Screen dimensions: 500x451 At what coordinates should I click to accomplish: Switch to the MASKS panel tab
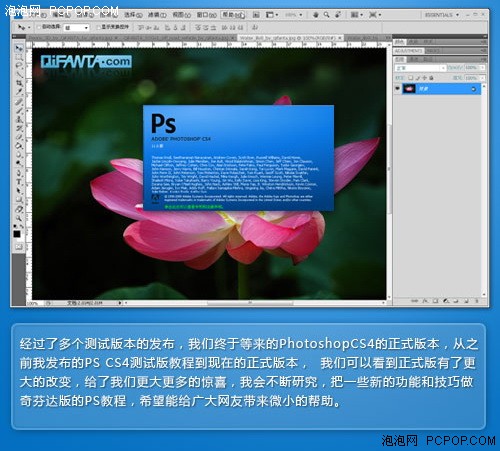[433, 51]
